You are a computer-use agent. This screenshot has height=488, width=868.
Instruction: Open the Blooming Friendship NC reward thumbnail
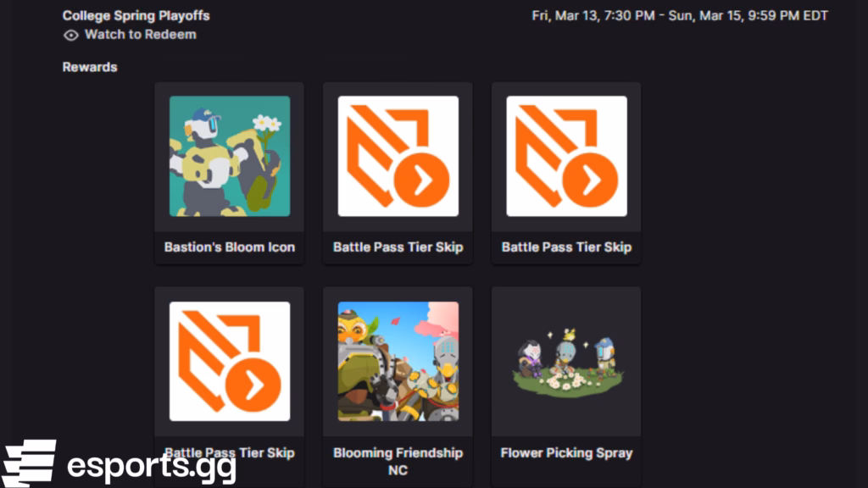point(397,362)
